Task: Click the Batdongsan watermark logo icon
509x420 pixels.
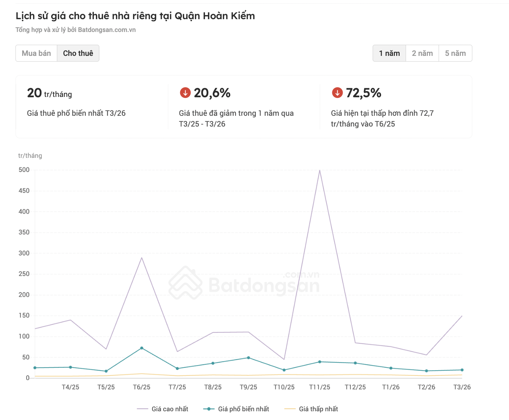Action: (x=185, y=283)
